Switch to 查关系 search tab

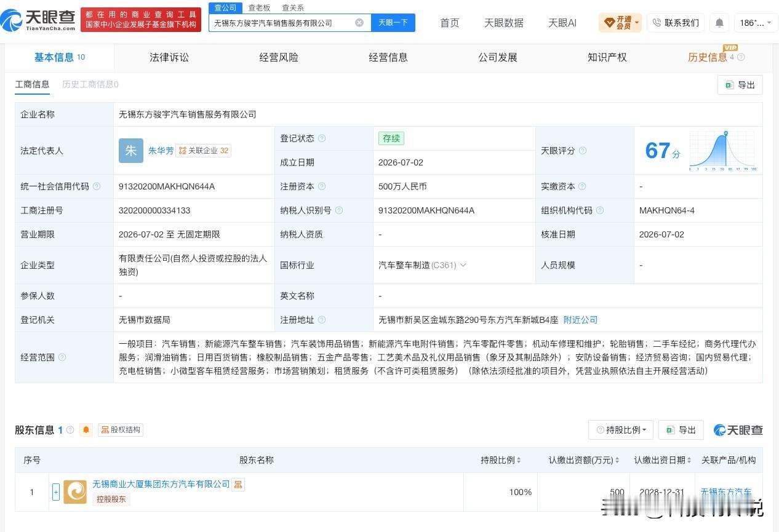293,7
